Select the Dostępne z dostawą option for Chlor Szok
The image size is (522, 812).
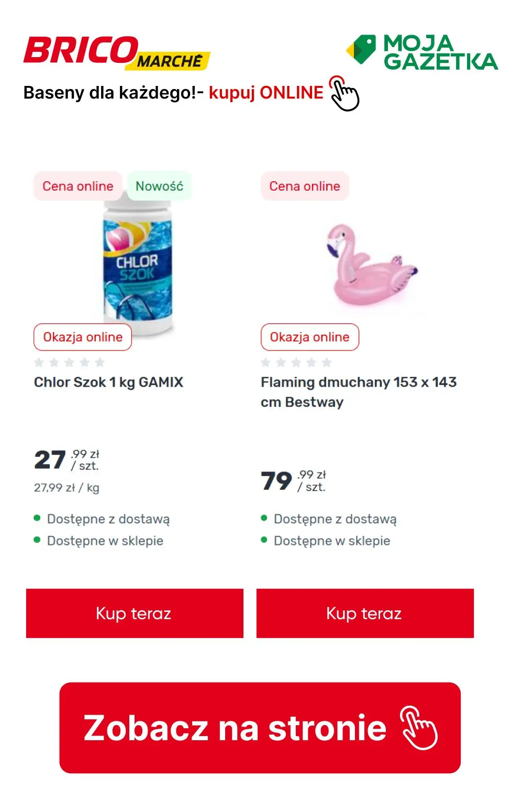[x=107, y=519]
